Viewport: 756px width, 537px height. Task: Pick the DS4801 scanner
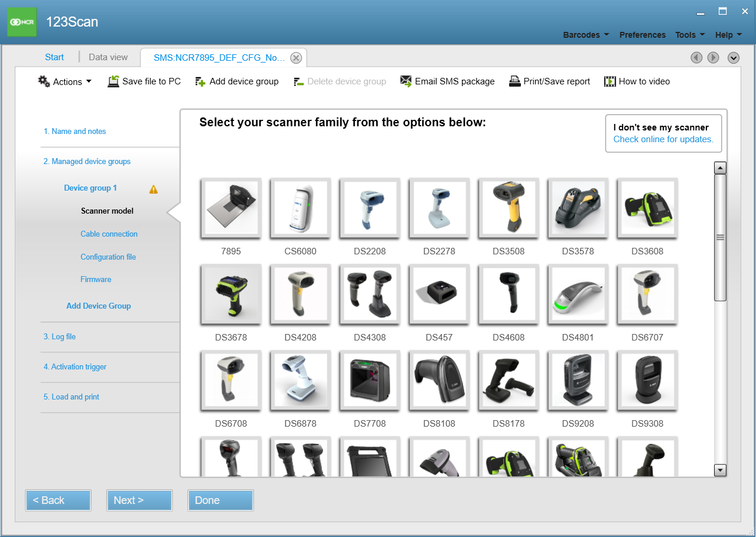(x=578, y=294)
